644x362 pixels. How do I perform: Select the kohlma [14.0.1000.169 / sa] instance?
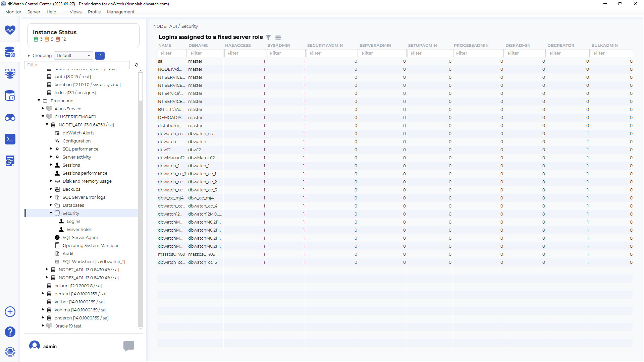click(x=80, y=310)
